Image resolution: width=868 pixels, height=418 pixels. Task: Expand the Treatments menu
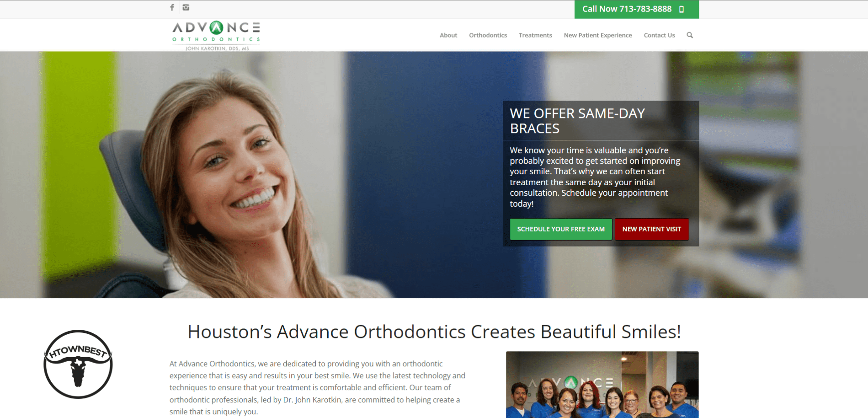[535, 35]
